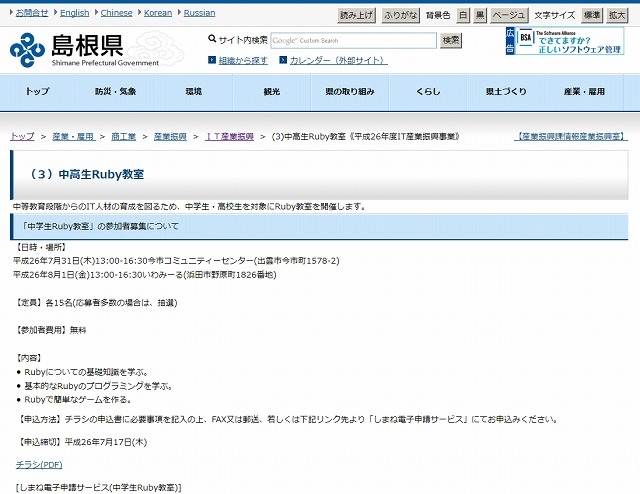This screenshot has width=640, height=494.
Task: Open the チラシ(PDF) flyer link
Action: click(39, 465)
